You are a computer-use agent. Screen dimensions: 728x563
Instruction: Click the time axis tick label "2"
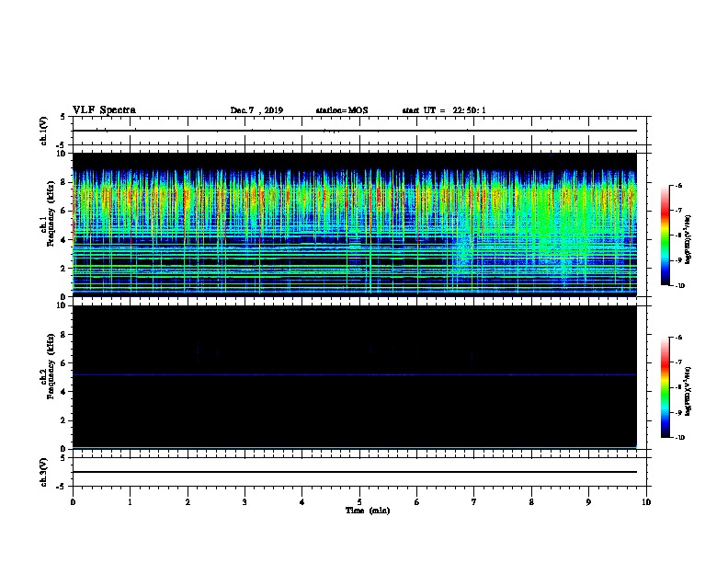(188, 502)
